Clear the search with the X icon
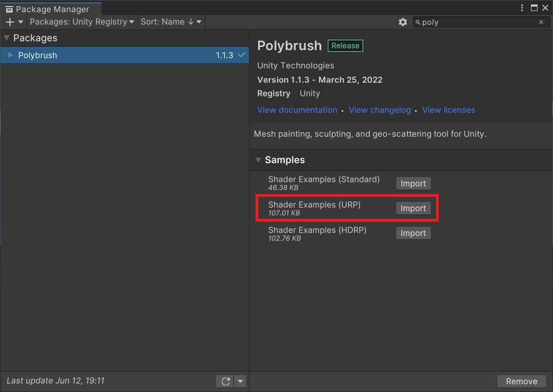The height and width of the screenshot is (392, 553). point(541,22)
